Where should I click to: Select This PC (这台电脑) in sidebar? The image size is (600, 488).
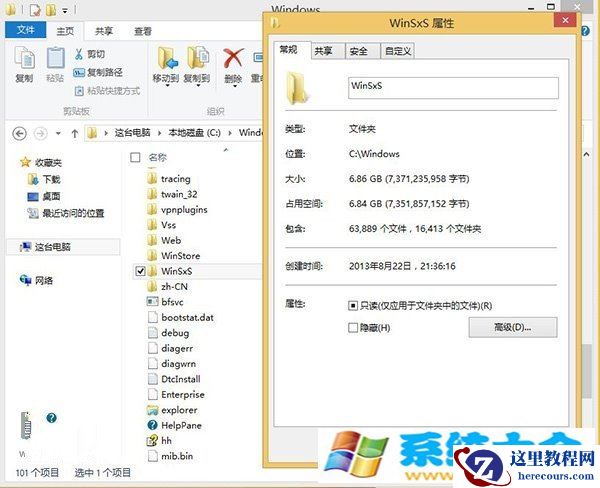[x=63, y=247]
